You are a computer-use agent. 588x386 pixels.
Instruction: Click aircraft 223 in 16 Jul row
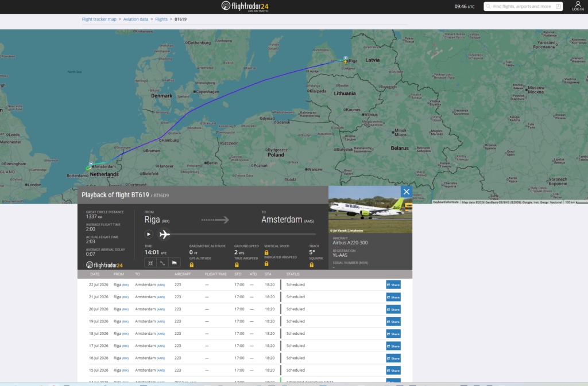coord(178,358)
